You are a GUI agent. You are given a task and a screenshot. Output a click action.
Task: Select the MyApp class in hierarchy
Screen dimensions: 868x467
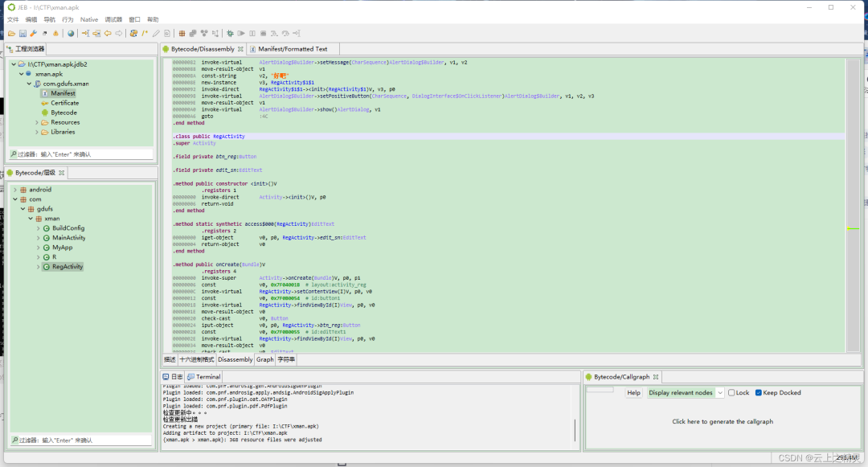pos(62,248)
